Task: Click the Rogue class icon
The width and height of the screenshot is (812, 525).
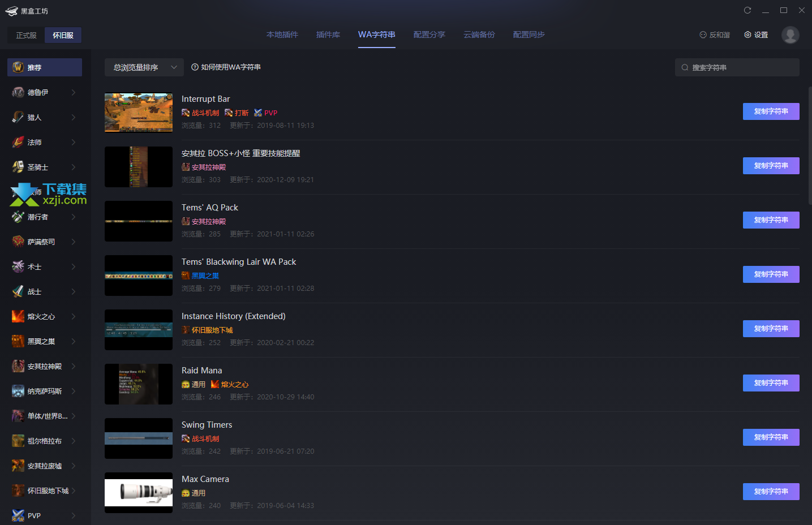Action: tap(18, 217)
